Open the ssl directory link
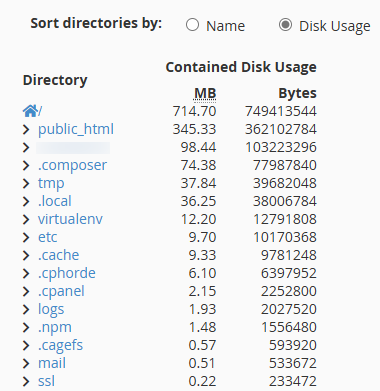The width and height of the screenshot is (380, 391). 46,381
